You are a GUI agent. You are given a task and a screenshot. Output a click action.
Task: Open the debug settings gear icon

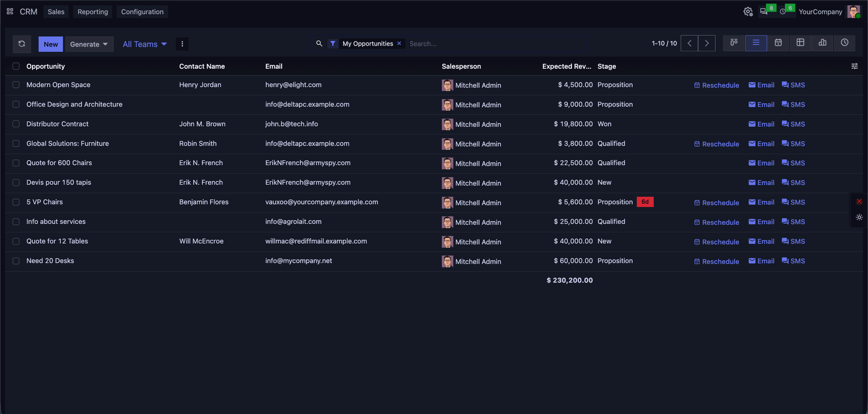(x=748, y=11)
